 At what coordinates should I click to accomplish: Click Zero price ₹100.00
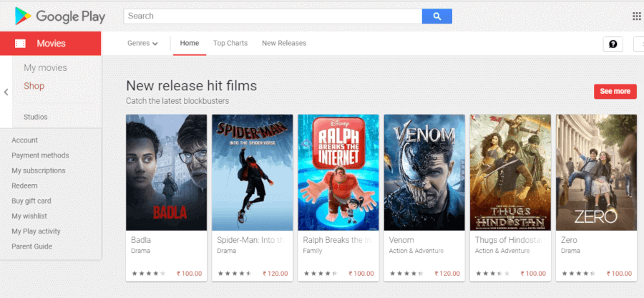coord(620,274)
